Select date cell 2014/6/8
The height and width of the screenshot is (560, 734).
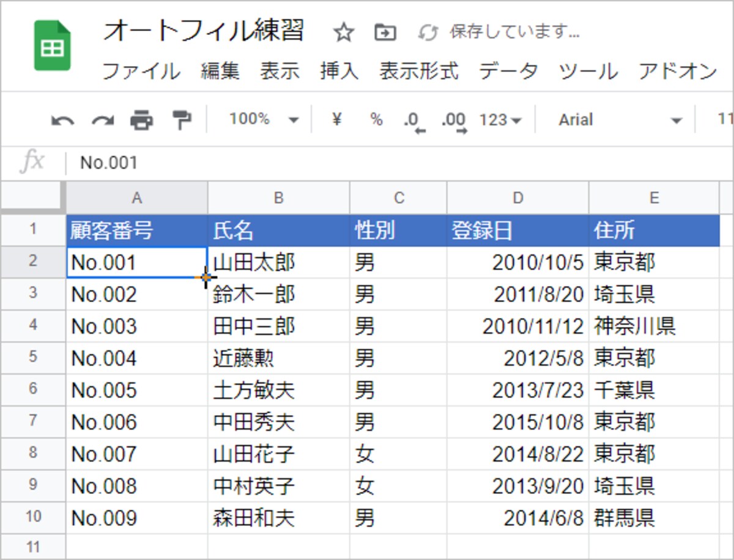tap(517, 517)
